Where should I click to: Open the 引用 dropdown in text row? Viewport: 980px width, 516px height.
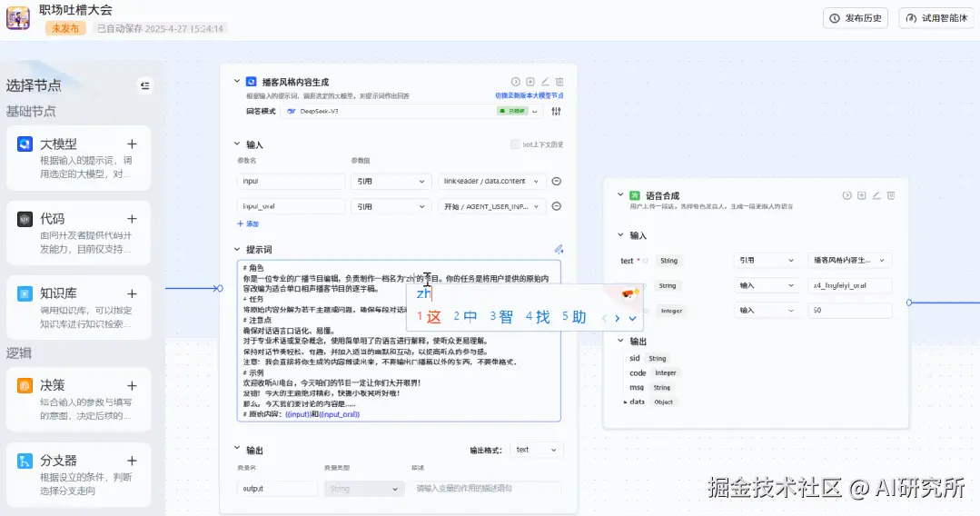767,260
